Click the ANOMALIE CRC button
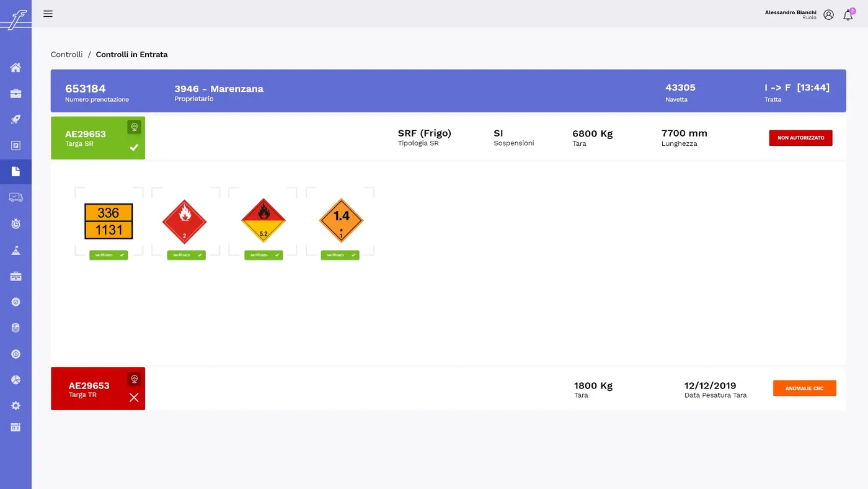The height and width of the screenshot is (489, 868). (804, 388)
